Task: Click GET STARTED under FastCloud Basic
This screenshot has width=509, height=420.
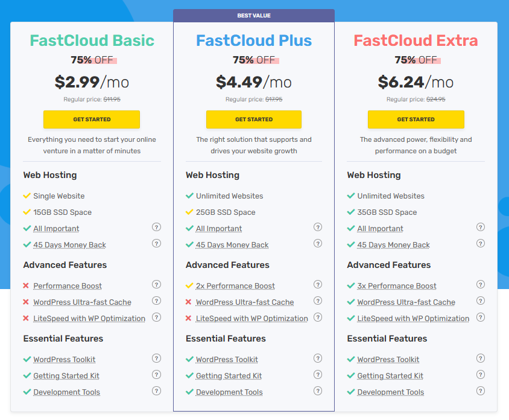Action: (x=91, y=119)
